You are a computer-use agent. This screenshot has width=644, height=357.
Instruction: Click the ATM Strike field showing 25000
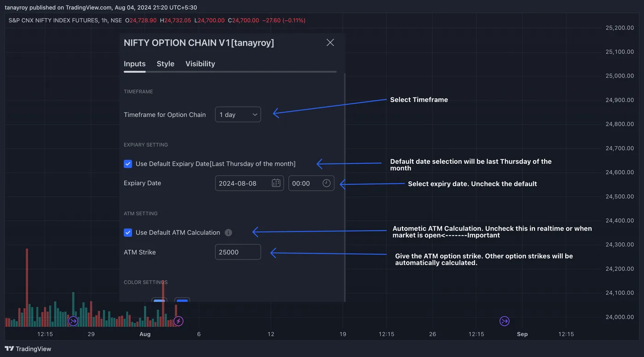tap(238, 252)
